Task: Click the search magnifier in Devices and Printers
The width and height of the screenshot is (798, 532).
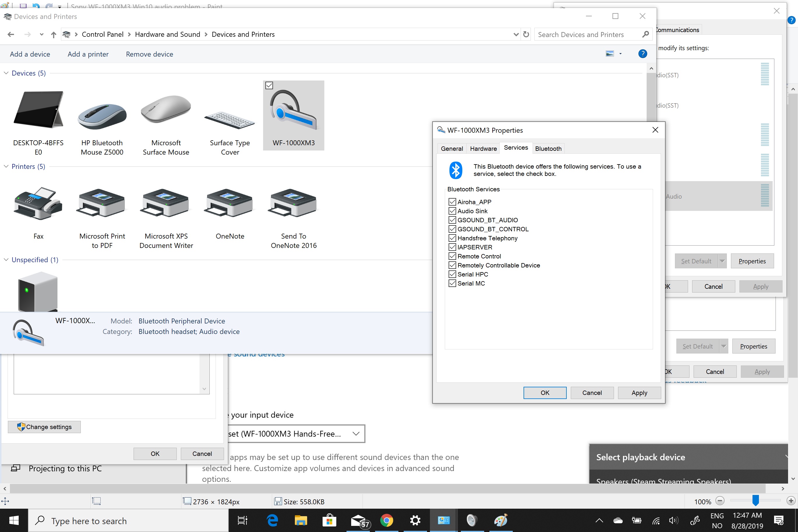Action: pyautogui.click(x=645, y=34)
